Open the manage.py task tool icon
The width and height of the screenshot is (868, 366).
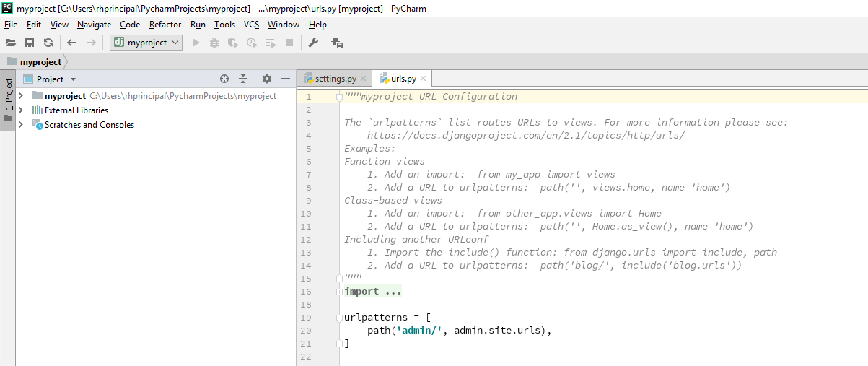[x=337, y=43]
